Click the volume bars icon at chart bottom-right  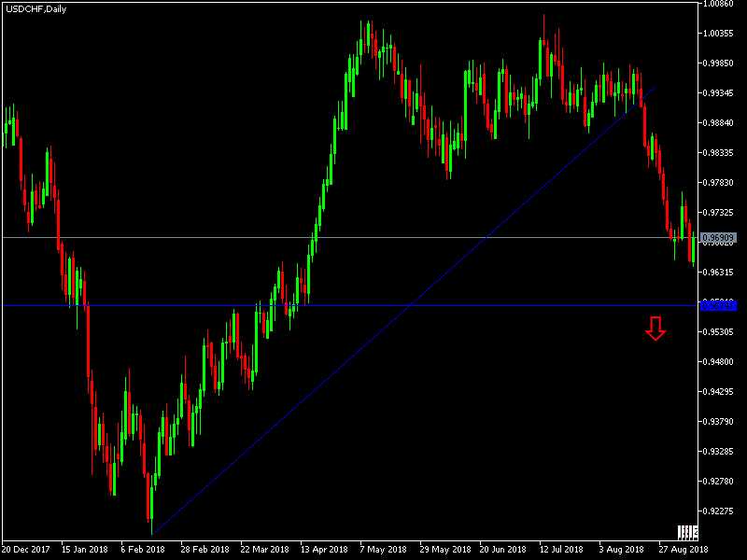(x=687, y=532)
